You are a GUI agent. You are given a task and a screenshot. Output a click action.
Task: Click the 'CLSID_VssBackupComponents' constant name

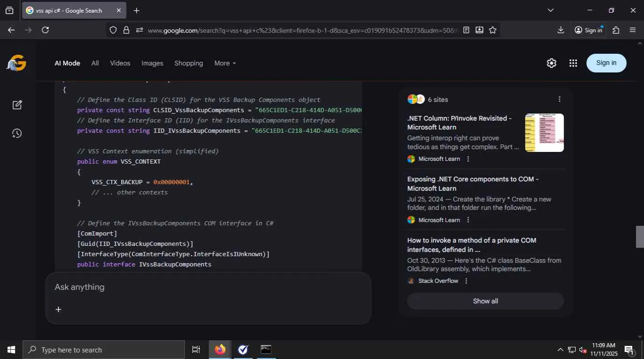point(199,110)
